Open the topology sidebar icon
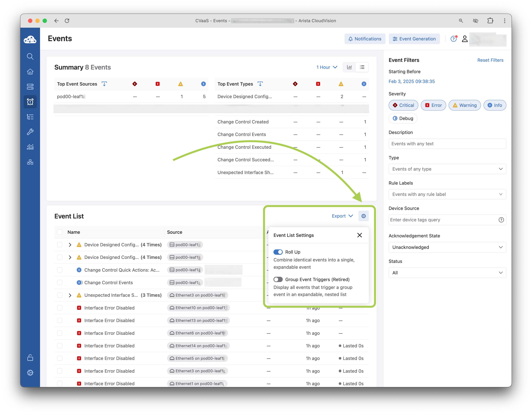The height and width of the screenshot is (414, 532). (x=30, y=162)
